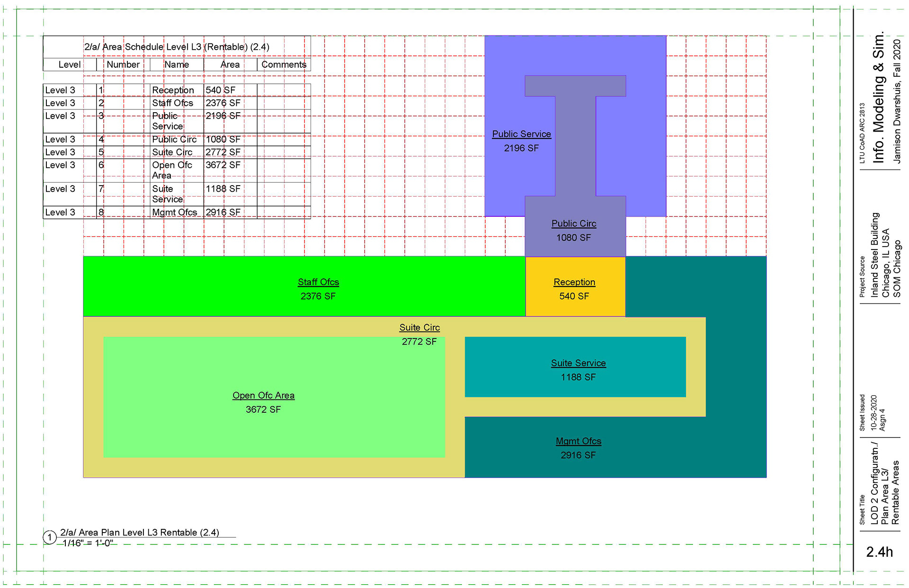The image size is (909, 588).
Task: Click the Public Service area label
Action: [x=521, y=134]
